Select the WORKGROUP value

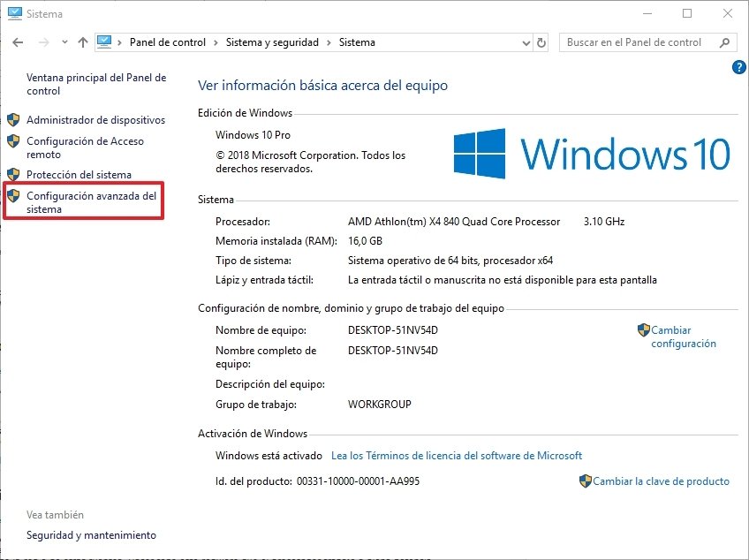(379, 405)
